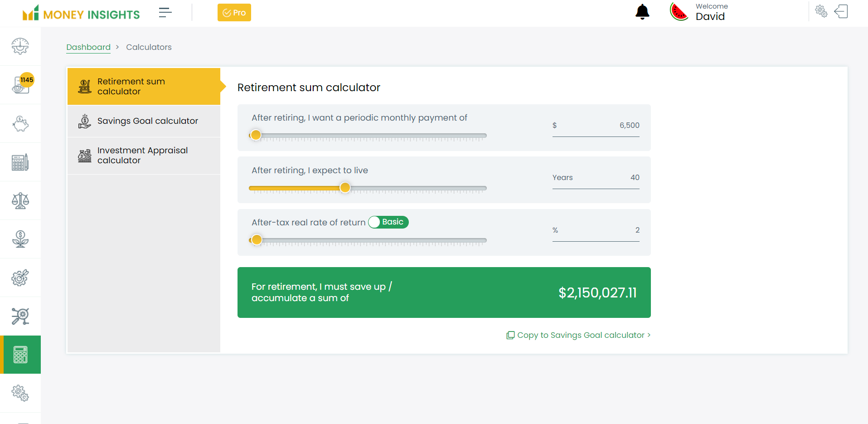Click the Pro badge button
This screenshot has height=424, width=868.
[234, 13]
